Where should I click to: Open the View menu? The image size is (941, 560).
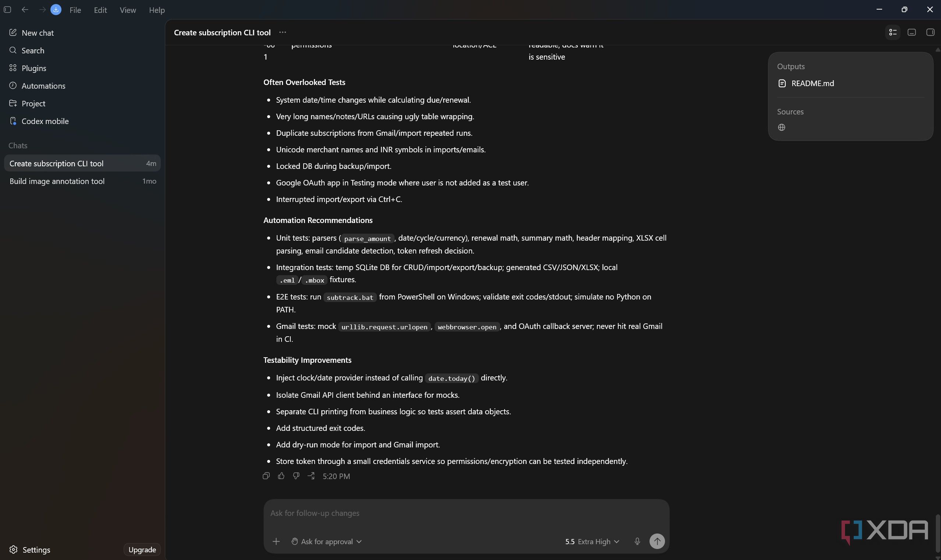[x=128, y=10]
